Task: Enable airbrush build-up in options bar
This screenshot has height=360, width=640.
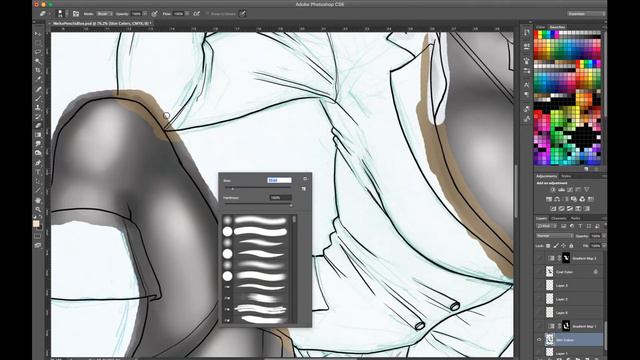Action: point(196,14)
